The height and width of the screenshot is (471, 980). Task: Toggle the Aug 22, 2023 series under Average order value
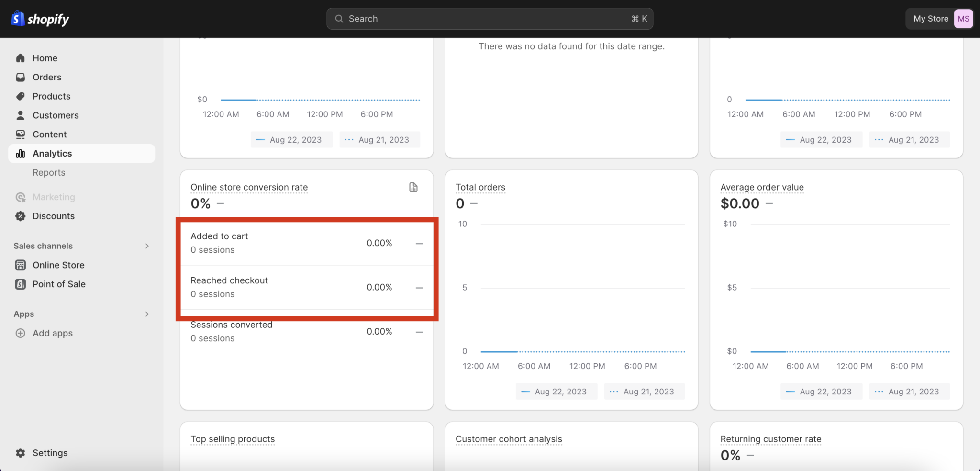(x=821, y=391)
